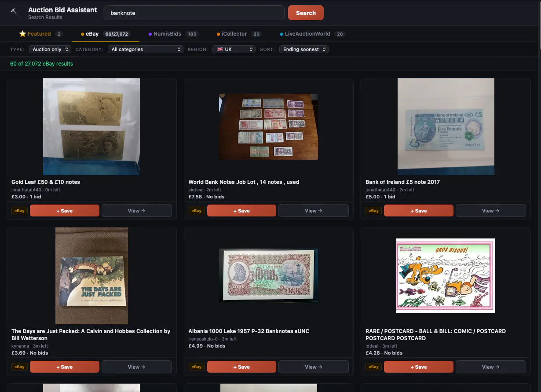541x392 pixels.
Task: Click the banknote search input field
Action: tap(194, 13)
